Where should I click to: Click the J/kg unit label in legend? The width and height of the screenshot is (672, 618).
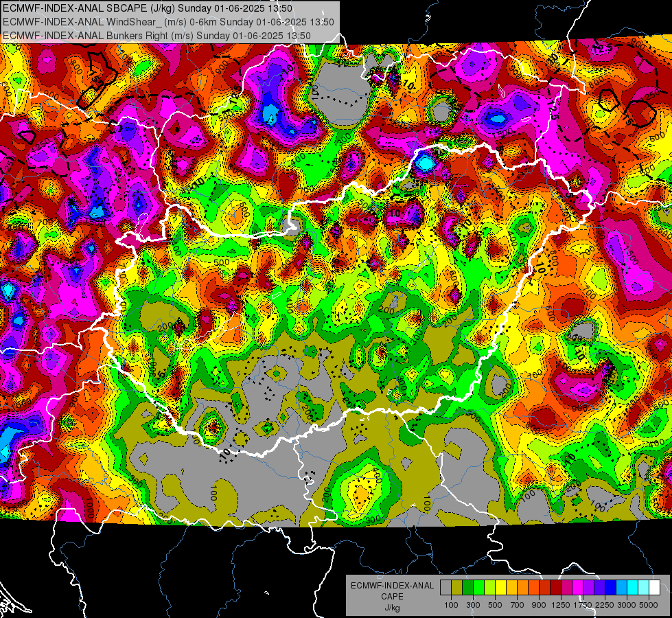click(392, 608)
